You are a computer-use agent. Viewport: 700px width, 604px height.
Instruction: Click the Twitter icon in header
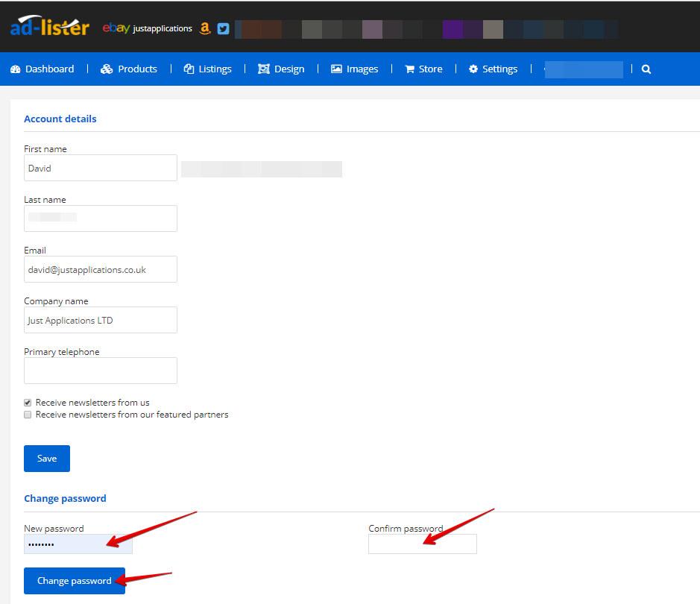(223, 28)
